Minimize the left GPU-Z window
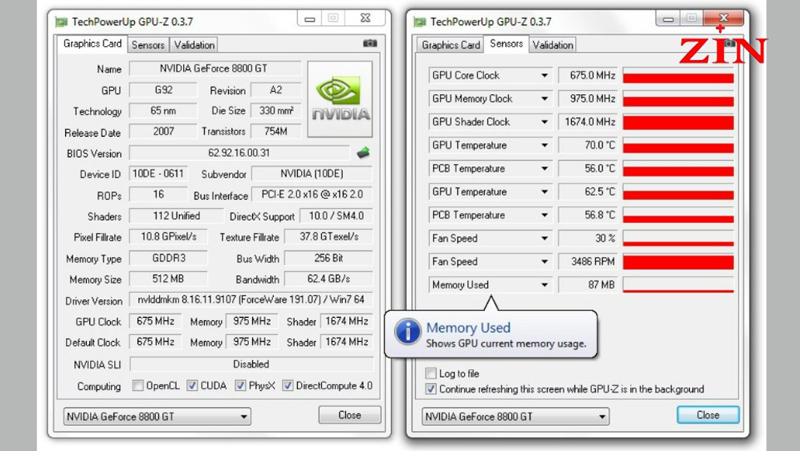The width and height of the screenshot is (800, 451). pos(310,19)
